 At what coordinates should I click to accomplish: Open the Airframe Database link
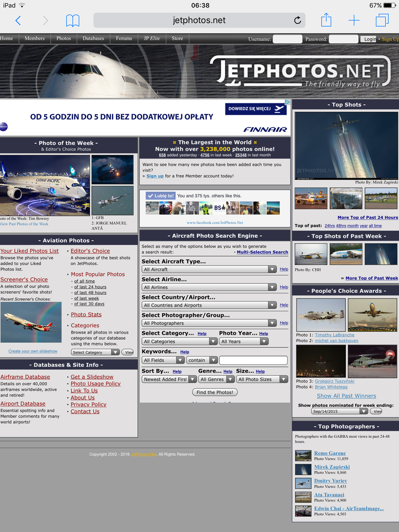pos(25,377)
